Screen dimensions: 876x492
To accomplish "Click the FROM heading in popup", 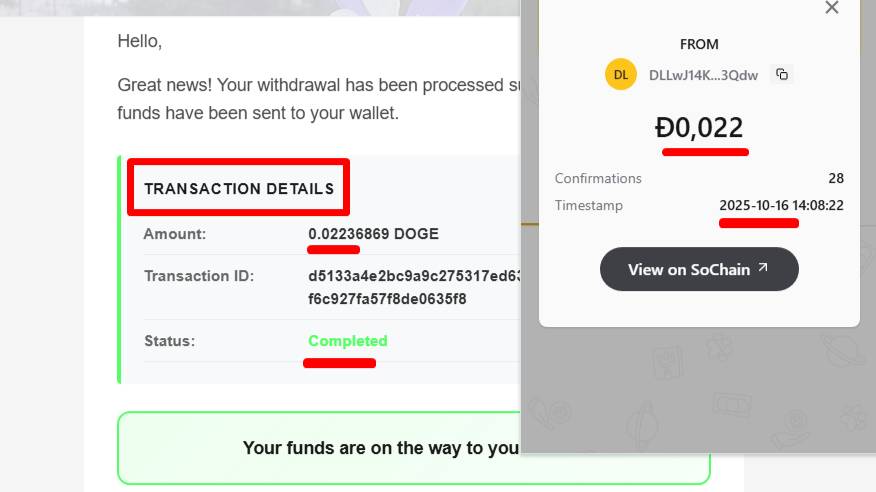I will (699, 44).
